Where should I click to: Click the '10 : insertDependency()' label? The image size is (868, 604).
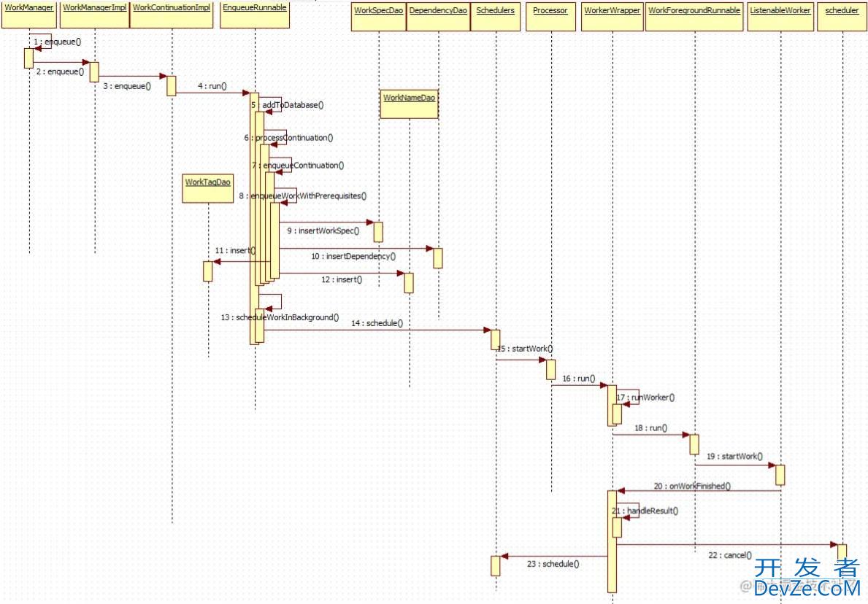tap(353, 256)
